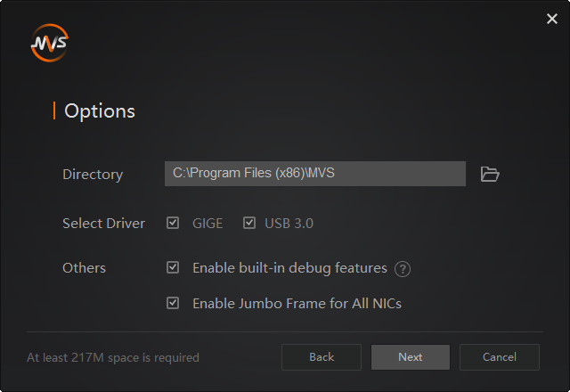Screen dimensions: 570x392
Task: Click the question mark help icon
Action: (x=403, y=269)
